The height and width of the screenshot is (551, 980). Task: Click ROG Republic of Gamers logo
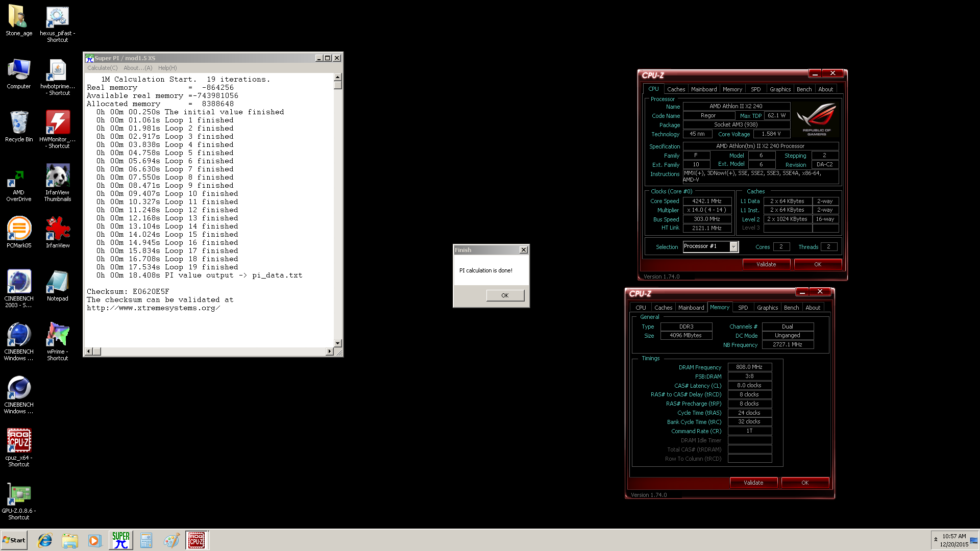click(816, 119)
